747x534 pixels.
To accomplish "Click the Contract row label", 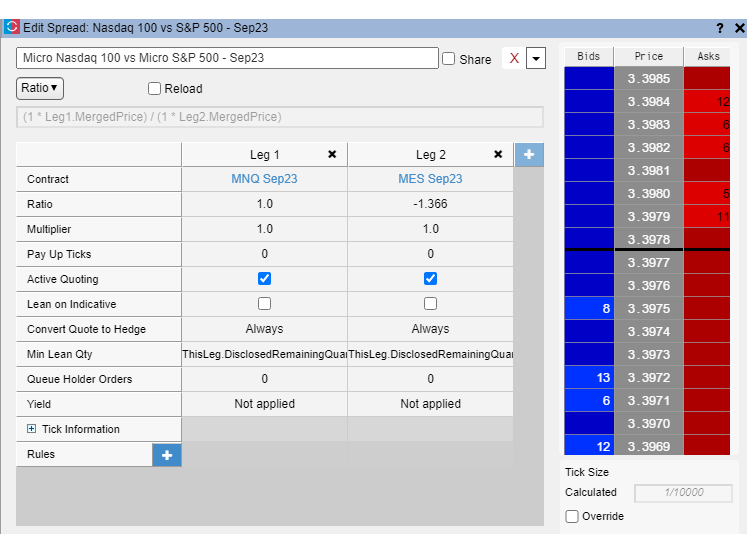I will pyautogui.click(x=48, y=179).
